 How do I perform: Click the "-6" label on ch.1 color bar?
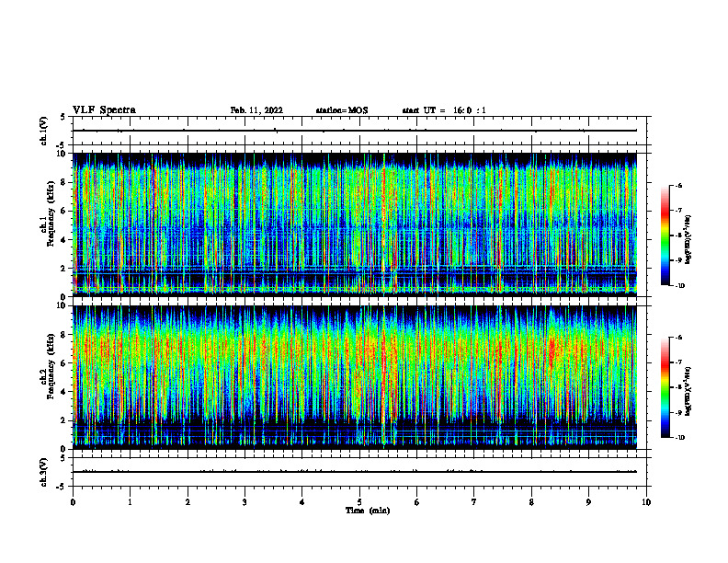coord(678,185)
